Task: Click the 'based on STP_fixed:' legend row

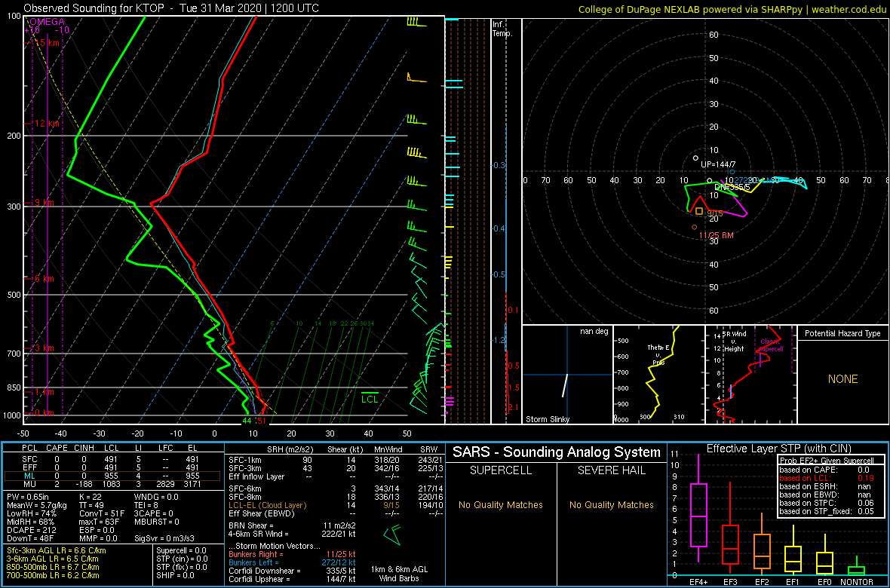Action: [827, 511]
